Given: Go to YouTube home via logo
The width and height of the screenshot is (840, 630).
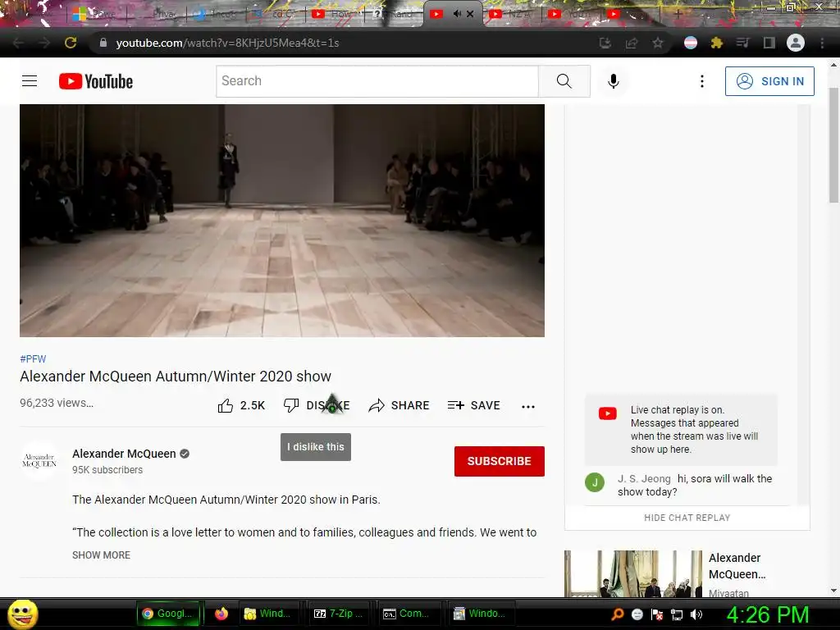Looking at the screenshot, I should tap(96, 81).
